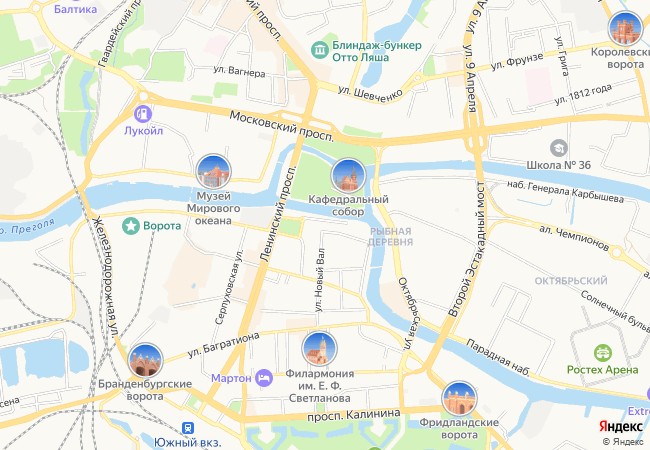Click the Московский просп. street label
The height and width of the screenshot is (450, 650).
point(282,126)
